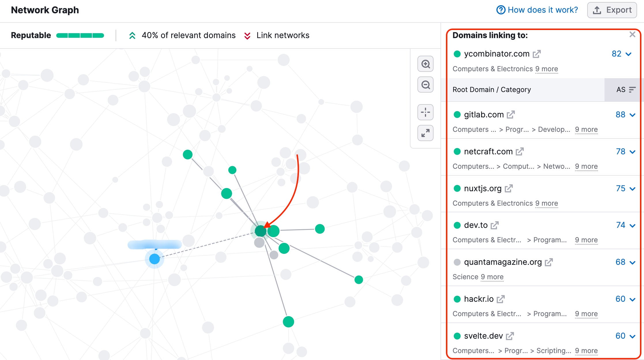Expand quantamagazine.org score 68 chevron

[x=632, y=262]
